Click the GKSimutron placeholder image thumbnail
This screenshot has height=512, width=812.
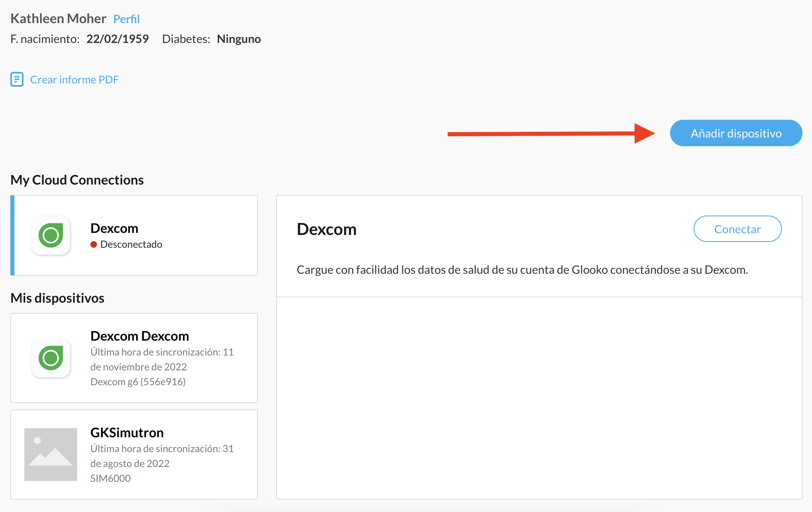point(51,454)
